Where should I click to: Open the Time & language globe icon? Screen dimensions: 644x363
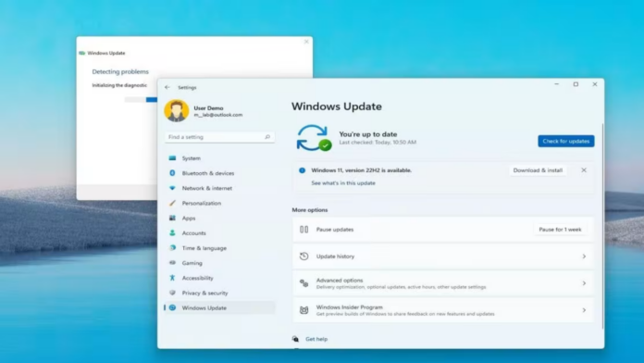coord(172,248)
